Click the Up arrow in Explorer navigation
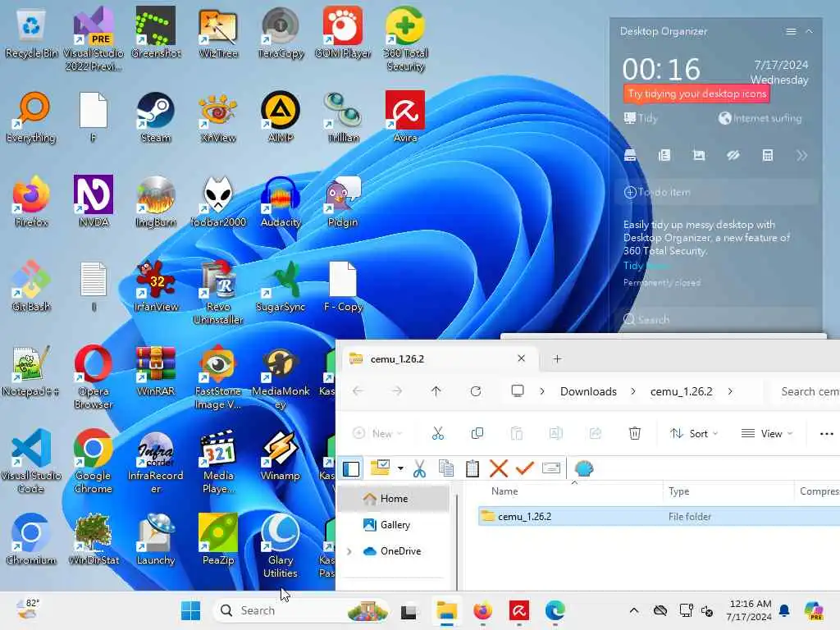840x630 pixels. click(436, 391)
